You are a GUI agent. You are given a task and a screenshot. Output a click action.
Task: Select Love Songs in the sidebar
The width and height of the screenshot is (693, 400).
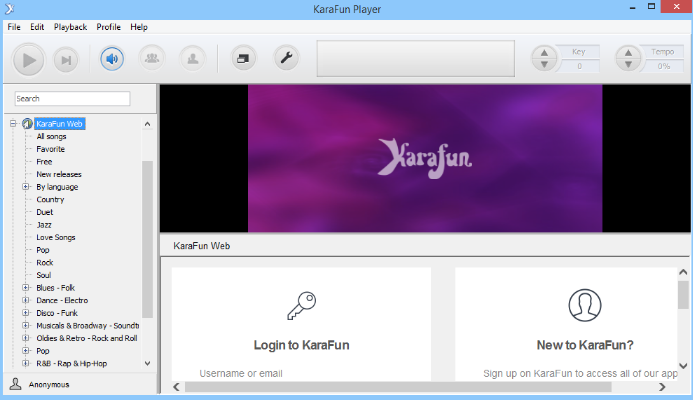[55, 237]
